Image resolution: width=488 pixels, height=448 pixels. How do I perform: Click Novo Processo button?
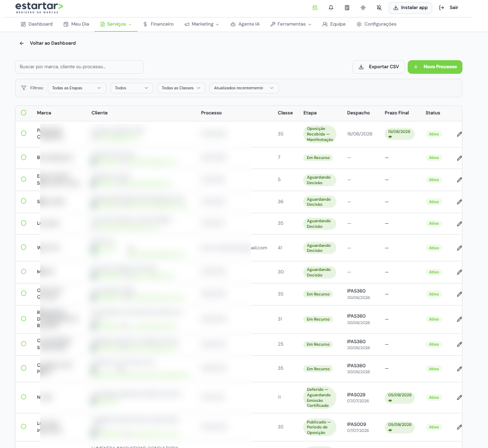[435, 67]
